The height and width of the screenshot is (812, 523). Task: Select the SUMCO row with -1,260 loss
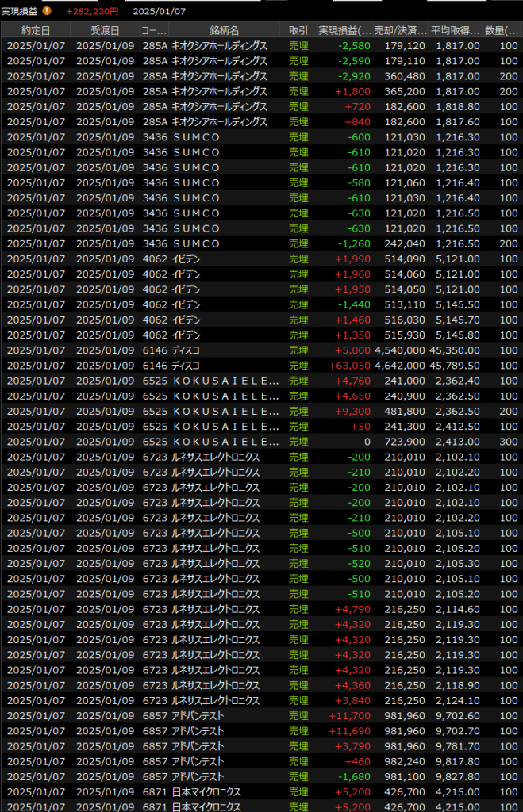(x=262, y=243)
